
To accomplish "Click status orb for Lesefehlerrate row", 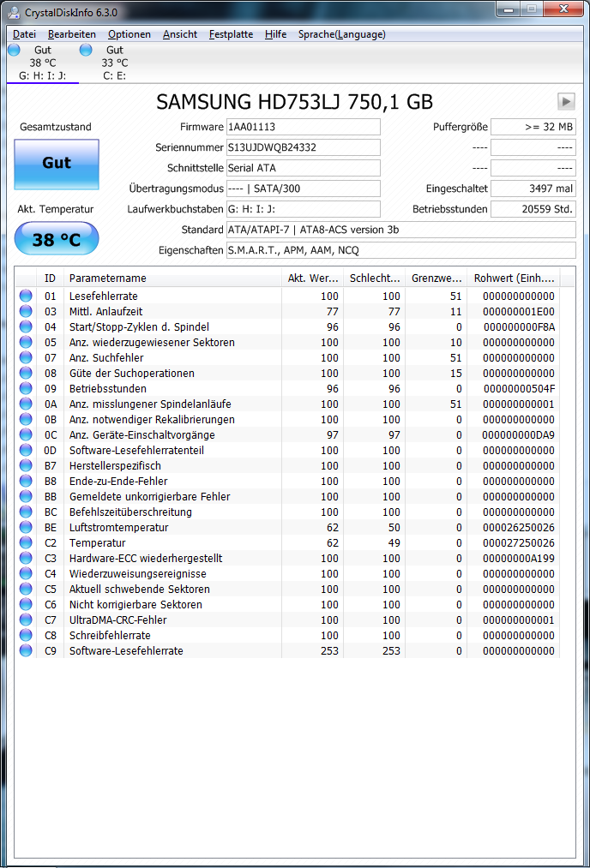I will 26,296.
